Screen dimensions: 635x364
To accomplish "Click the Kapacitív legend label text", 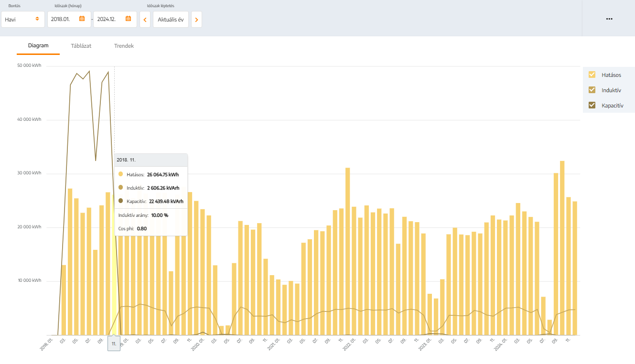I will click(x=612, y=106).
